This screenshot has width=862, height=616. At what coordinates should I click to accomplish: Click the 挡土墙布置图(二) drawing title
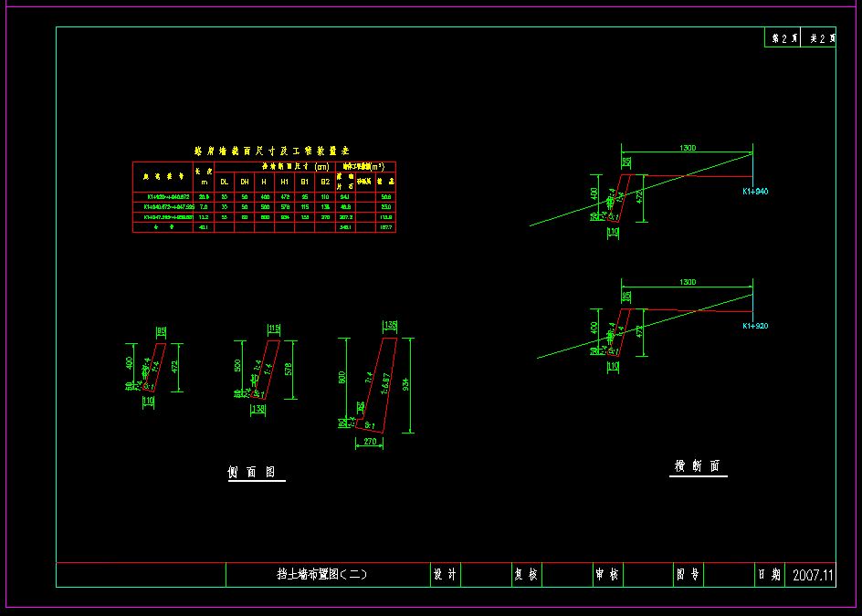point(321,575)
